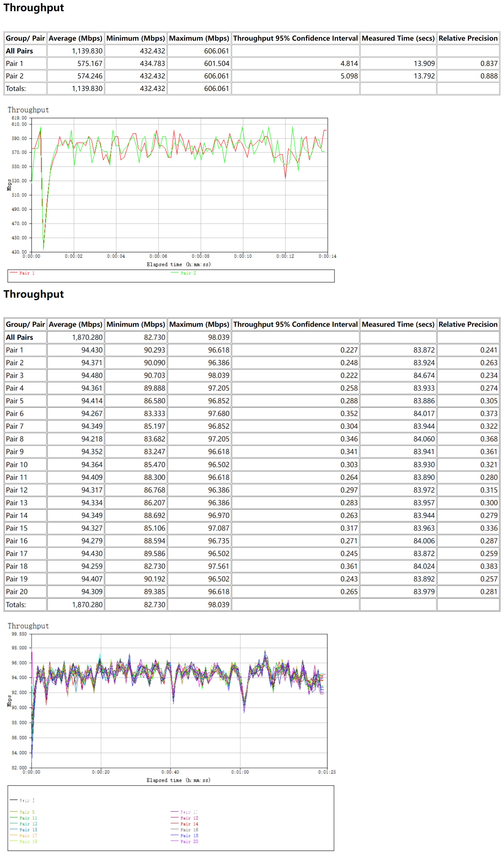Select 'Relative Precision' header in top table
The width and height of the screenshot is (504, 855).
468,38
